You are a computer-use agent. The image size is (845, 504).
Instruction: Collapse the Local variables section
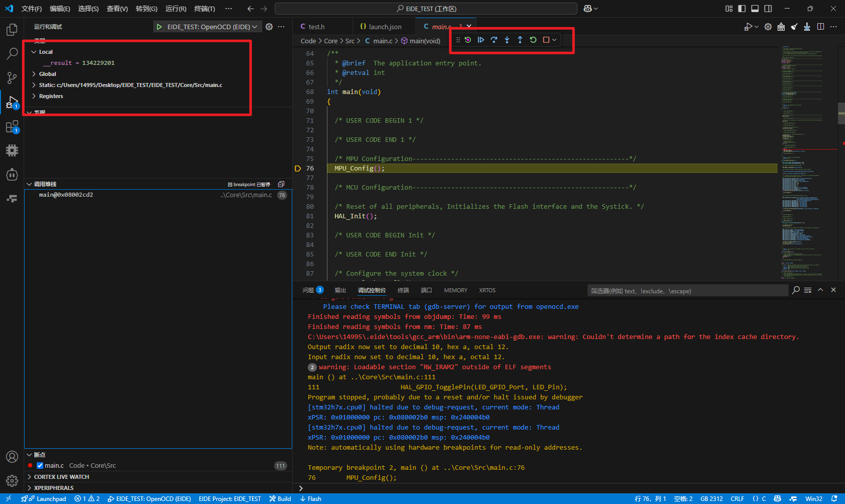point(34,52)
